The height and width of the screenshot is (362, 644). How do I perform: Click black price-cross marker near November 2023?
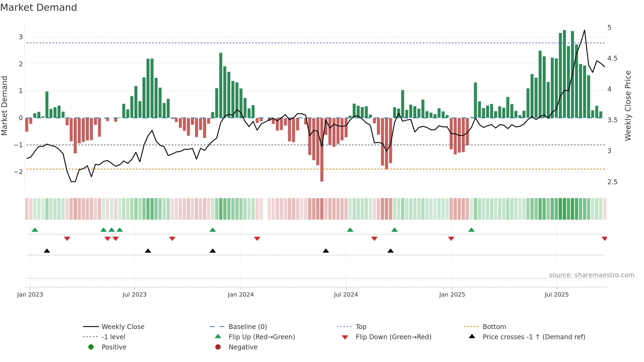point(213,251)
